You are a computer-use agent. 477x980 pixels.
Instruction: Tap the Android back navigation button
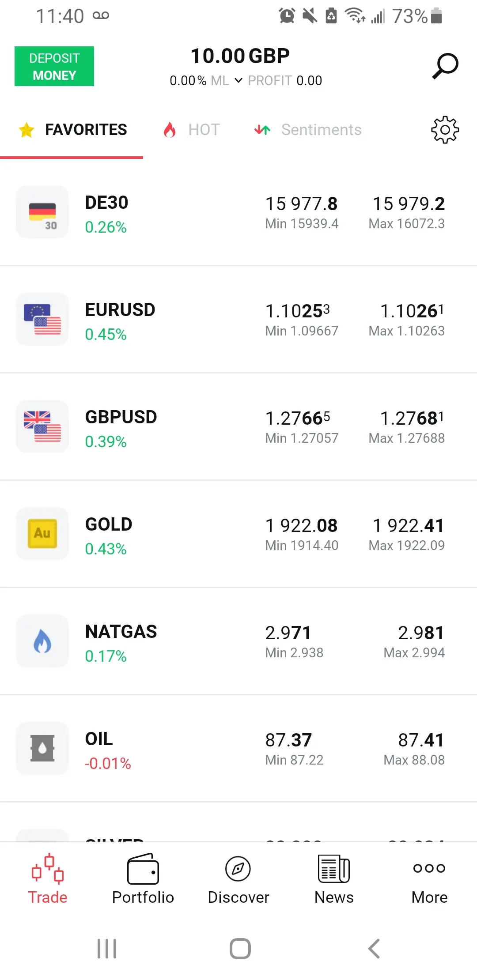click(374, 948)
